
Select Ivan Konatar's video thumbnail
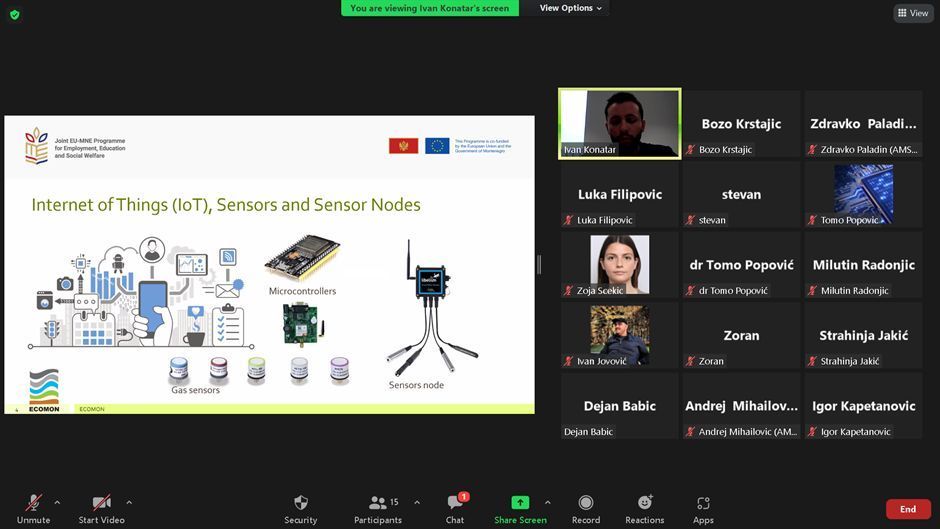(620, 123)
